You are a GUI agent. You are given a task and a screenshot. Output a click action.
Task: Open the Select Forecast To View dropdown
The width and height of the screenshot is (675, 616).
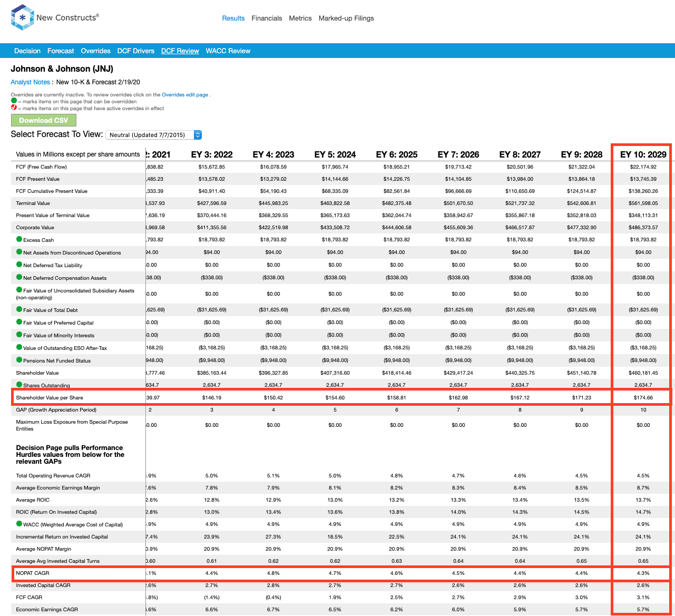pyautogui.click(x=154, y=135)
